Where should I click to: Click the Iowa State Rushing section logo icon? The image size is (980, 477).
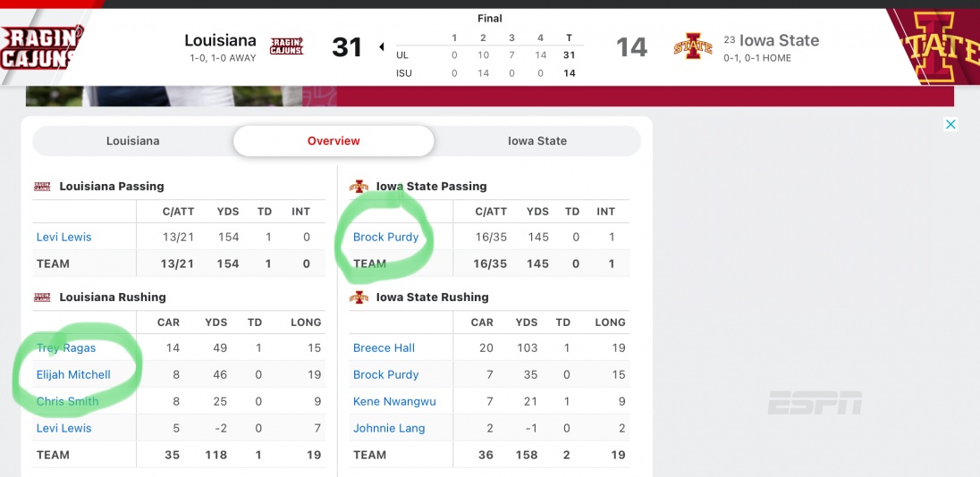[359, 297]
